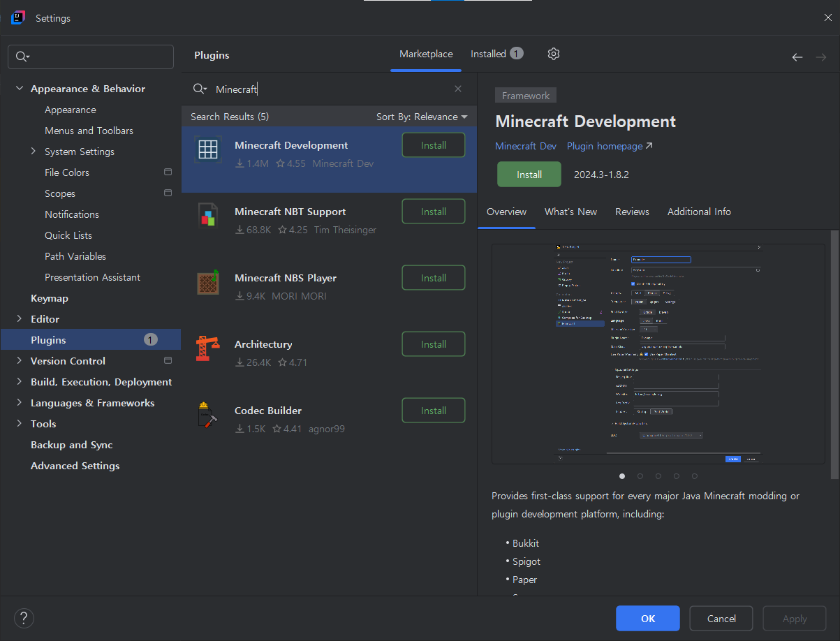Navigate forward with the right arrow
840x641 pixels.
coord(821,57)
